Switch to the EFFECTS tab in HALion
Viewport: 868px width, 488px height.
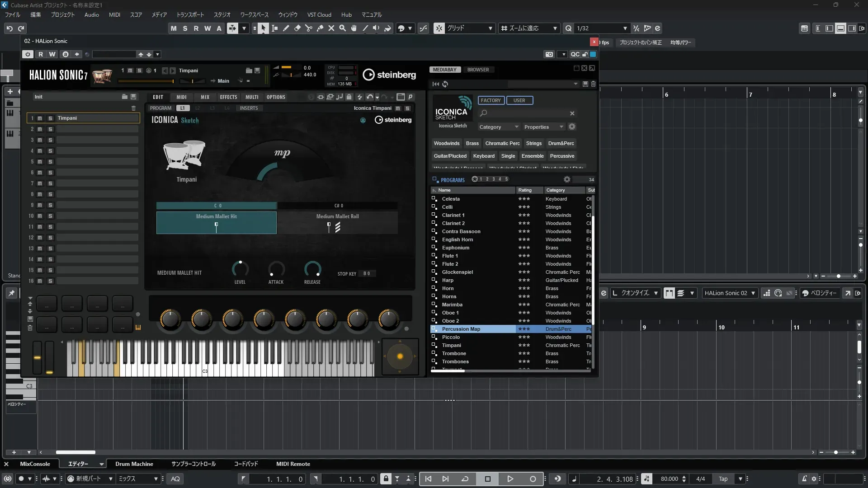228,97
